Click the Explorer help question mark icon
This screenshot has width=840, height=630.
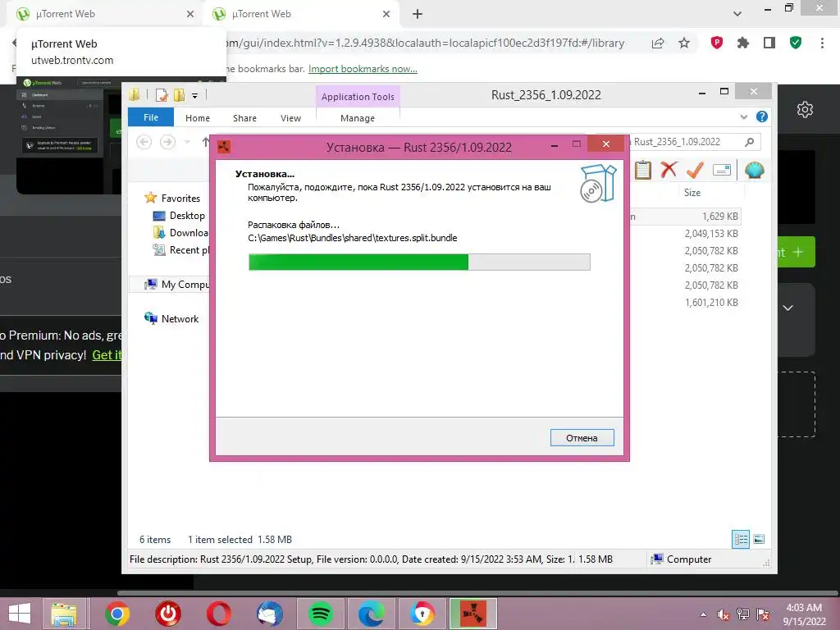pos(762,116)
